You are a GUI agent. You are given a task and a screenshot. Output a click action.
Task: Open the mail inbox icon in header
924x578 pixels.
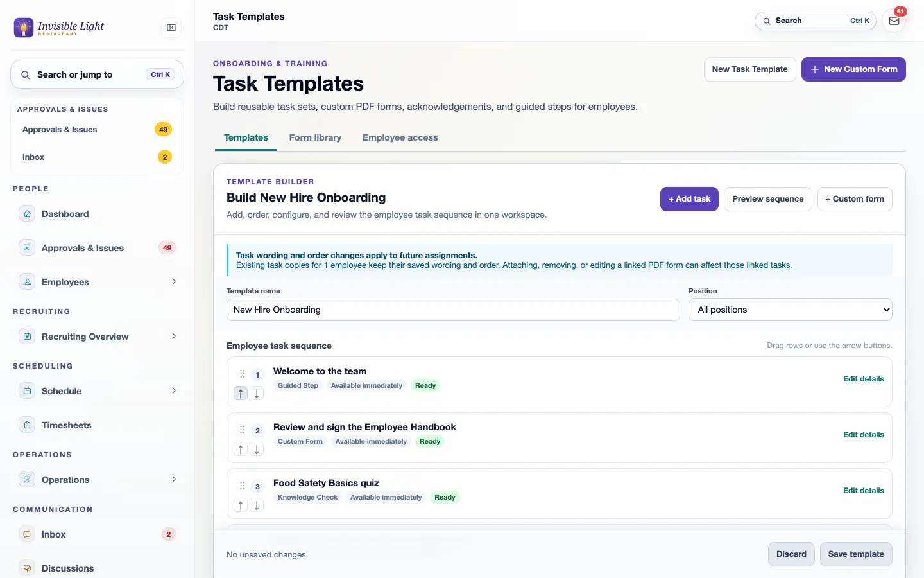pyautogui.click(x=894, y=21)
